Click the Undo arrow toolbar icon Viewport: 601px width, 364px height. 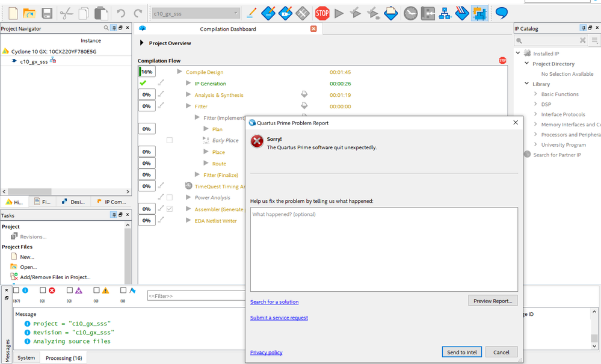(121, 13)
